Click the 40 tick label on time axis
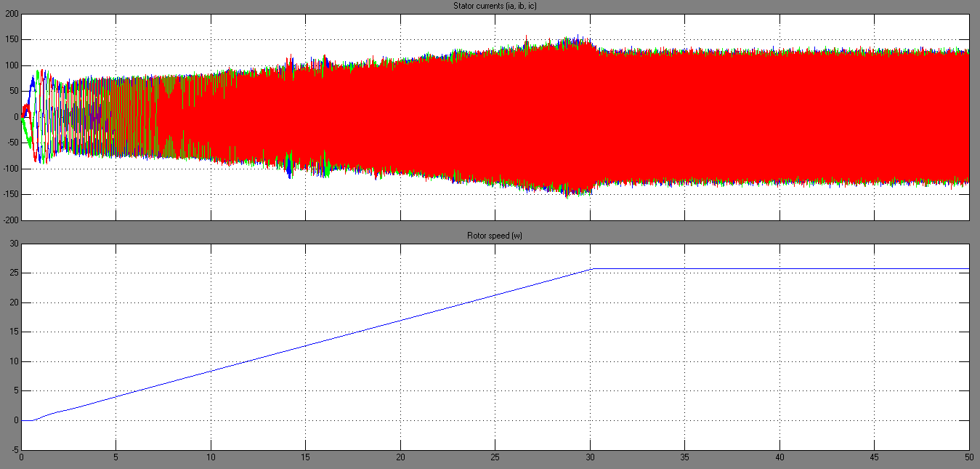 point(779,458)
